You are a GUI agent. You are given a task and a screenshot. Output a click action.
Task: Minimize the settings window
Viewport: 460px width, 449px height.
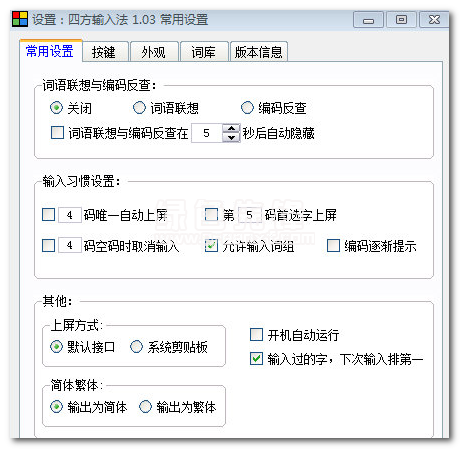(368, 20)
